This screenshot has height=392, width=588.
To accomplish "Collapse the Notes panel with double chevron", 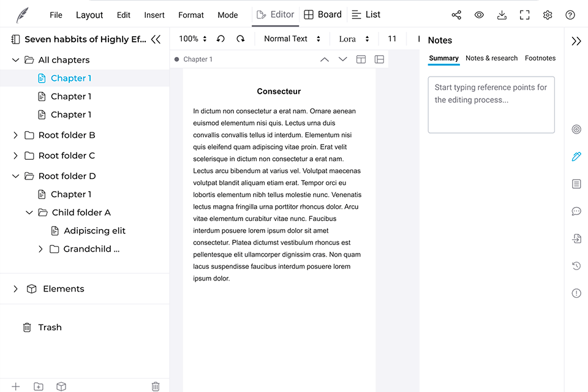I will pyautogui.click(x=576, y=41).
